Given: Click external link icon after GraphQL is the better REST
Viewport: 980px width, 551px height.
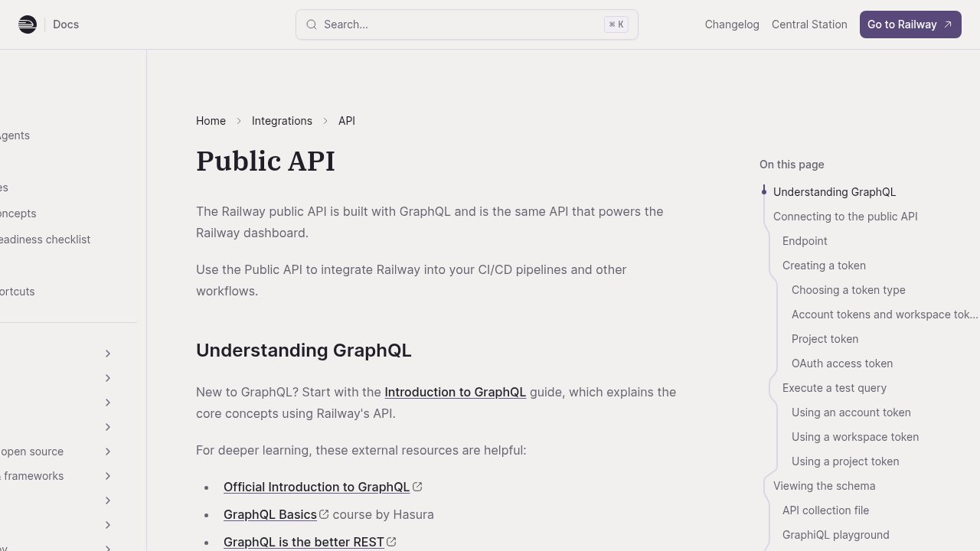Looking at the screenshot, I should pos(391,542).
